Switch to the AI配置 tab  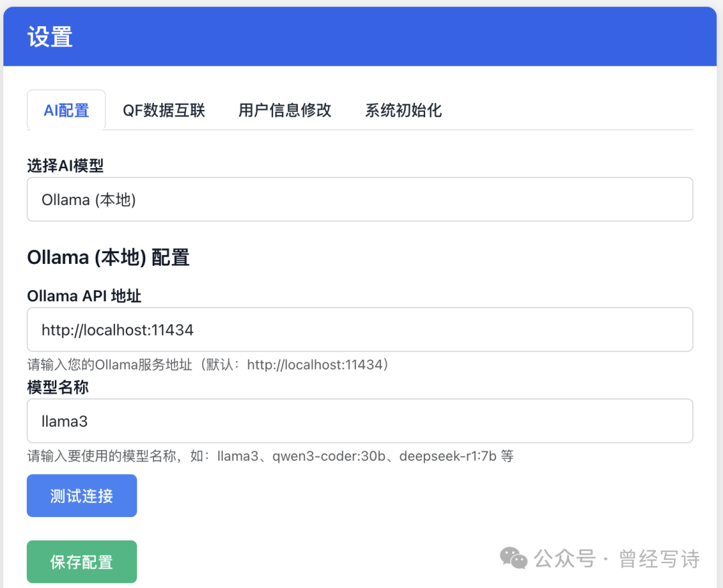click(66, 111)
